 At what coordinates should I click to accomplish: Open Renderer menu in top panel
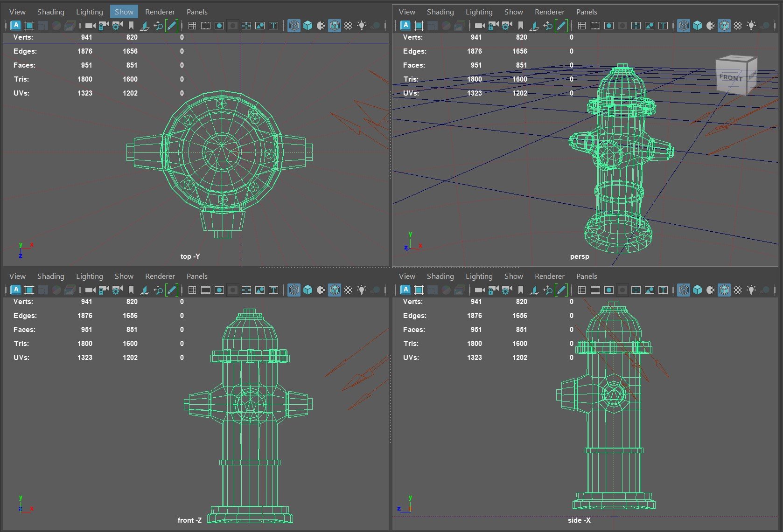[x=160, y=12]
